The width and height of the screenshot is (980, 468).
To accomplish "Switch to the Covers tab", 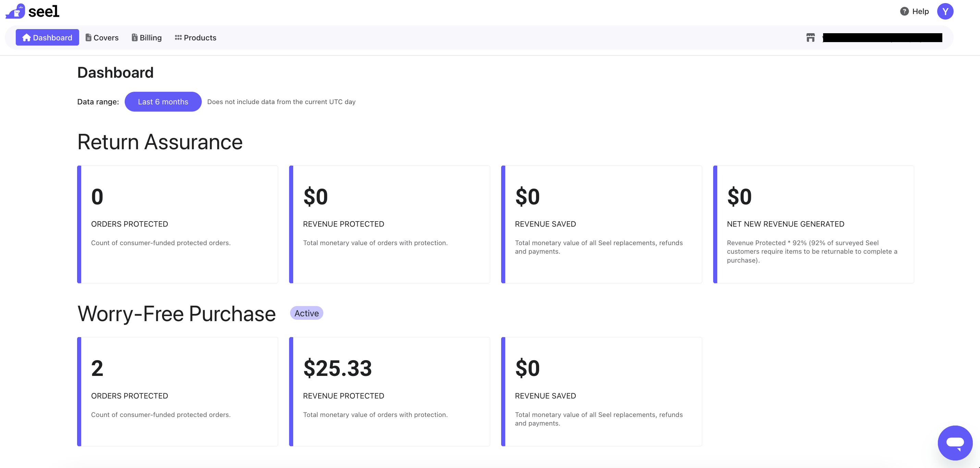I will [106, 37].
